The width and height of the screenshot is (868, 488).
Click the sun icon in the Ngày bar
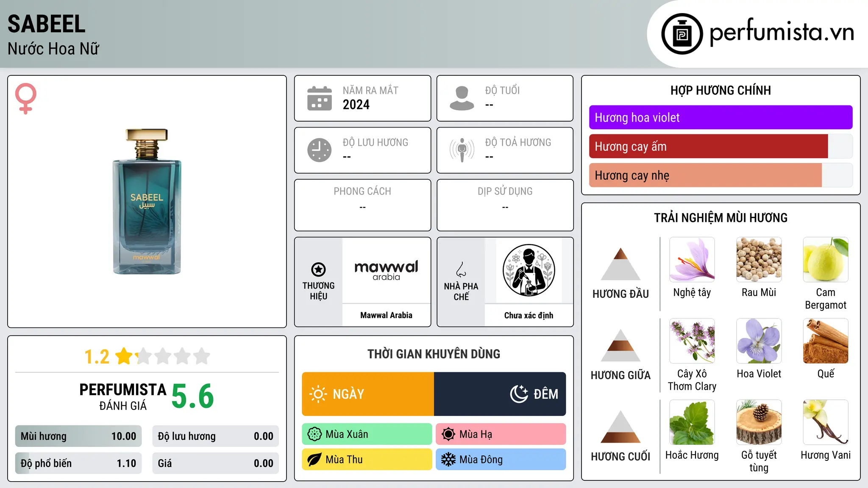318,394
